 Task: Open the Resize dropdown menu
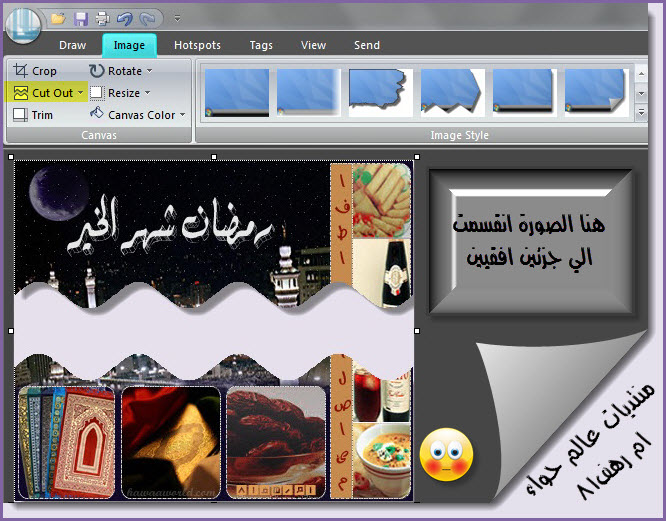tap(147, 93)
